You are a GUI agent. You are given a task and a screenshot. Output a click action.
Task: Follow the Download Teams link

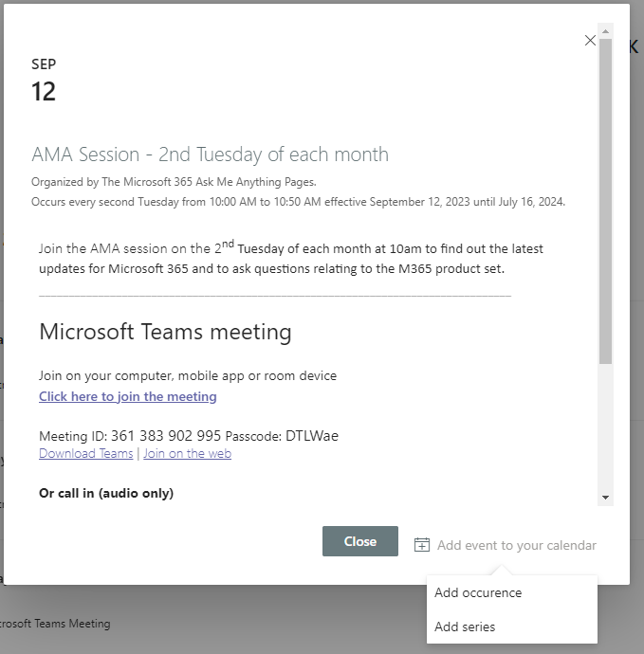tap(86, 454)
